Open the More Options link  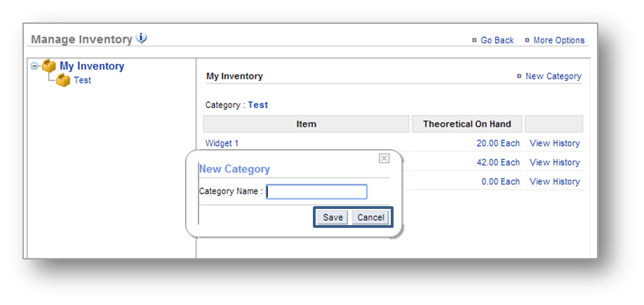(558, 41)
